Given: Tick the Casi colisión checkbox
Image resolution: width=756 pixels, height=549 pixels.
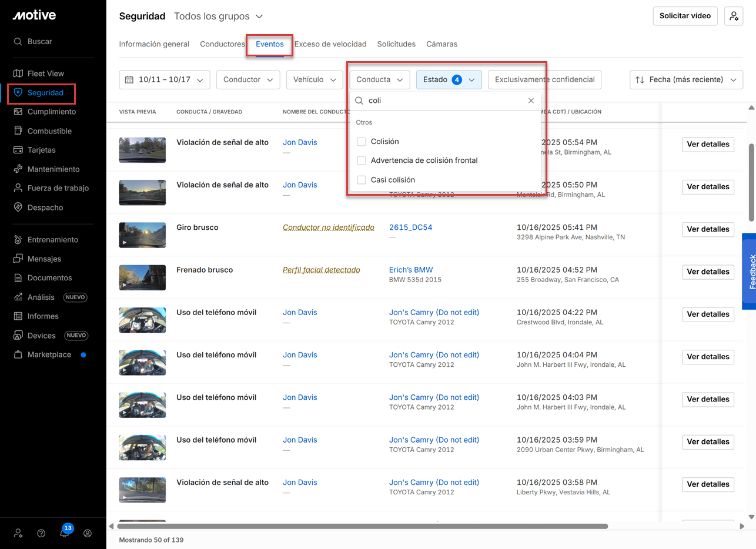Looking at the screenshot, I should pos(362,180).
